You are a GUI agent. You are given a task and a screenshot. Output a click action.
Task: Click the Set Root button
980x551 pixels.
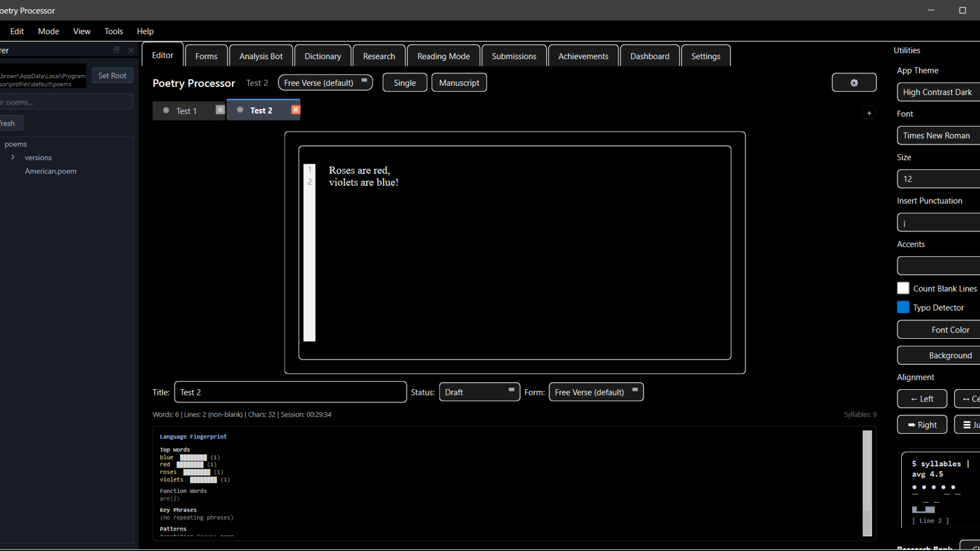112,75
